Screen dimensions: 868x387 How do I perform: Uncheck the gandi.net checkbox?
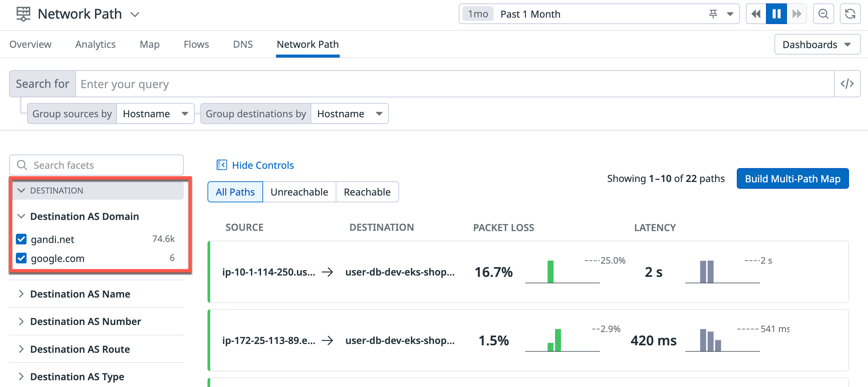click(x=21, y=239)
